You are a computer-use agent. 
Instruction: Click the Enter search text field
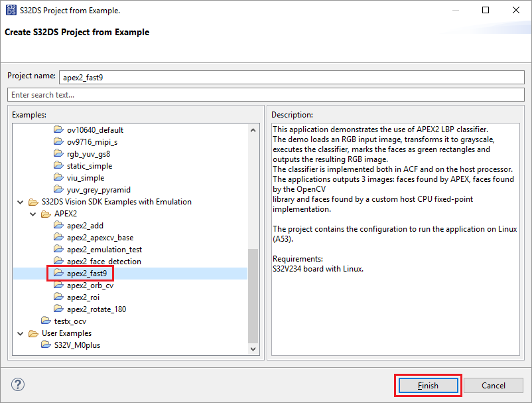265,95
